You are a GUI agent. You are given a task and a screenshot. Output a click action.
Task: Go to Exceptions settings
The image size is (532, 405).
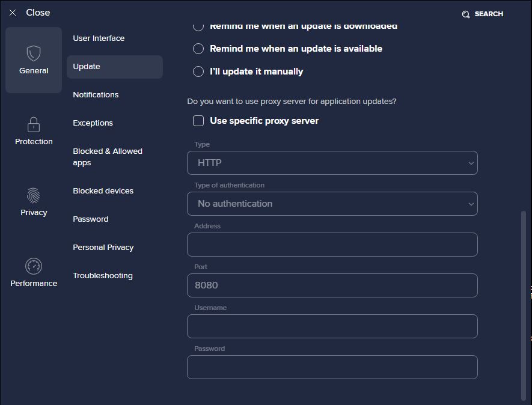coord(93,123)
